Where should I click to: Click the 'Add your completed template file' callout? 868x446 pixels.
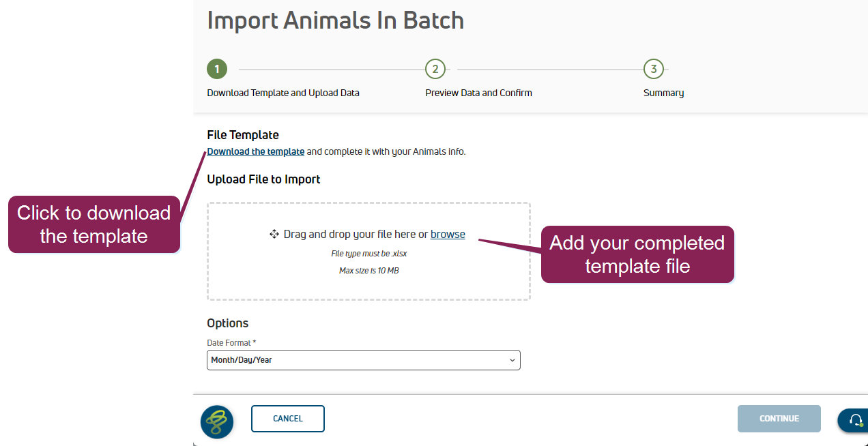click(637, 254)
